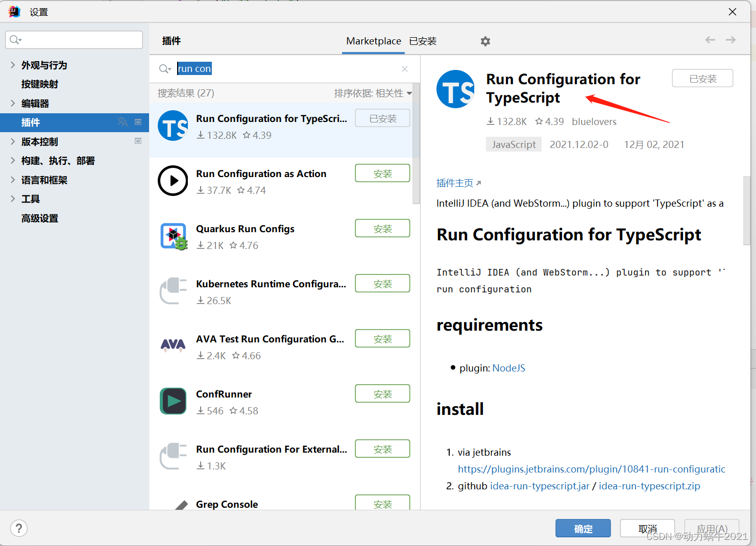Open the 插件主页 plugin homepage link
The image size is (756, 546).
coord(458,183)
